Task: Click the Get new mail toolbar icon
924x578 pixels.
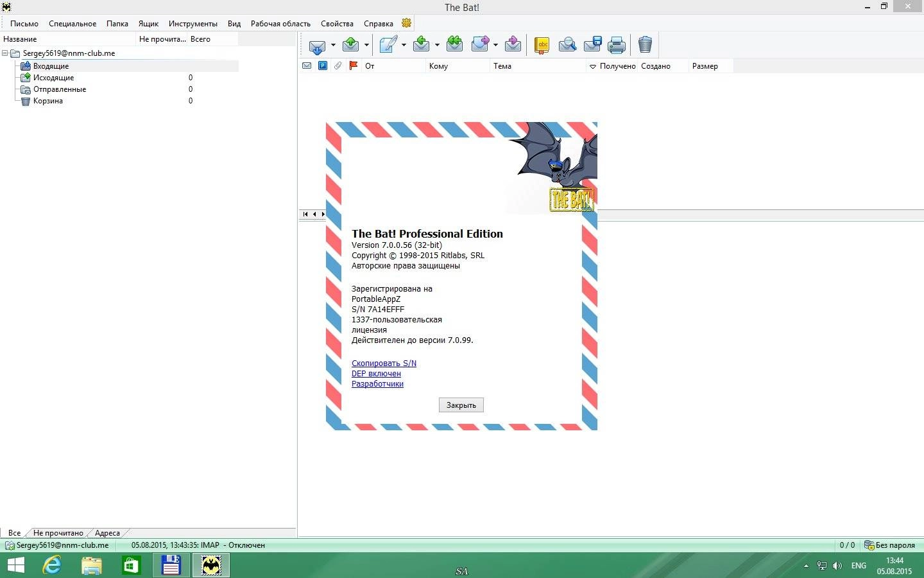Action: (x=317, y=45)
